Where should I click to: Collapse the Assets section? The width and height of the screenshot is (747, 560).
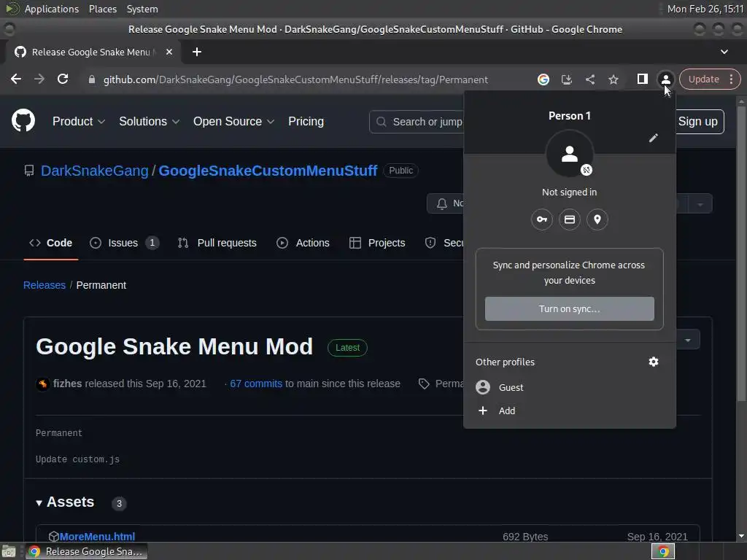coord(65,502)
